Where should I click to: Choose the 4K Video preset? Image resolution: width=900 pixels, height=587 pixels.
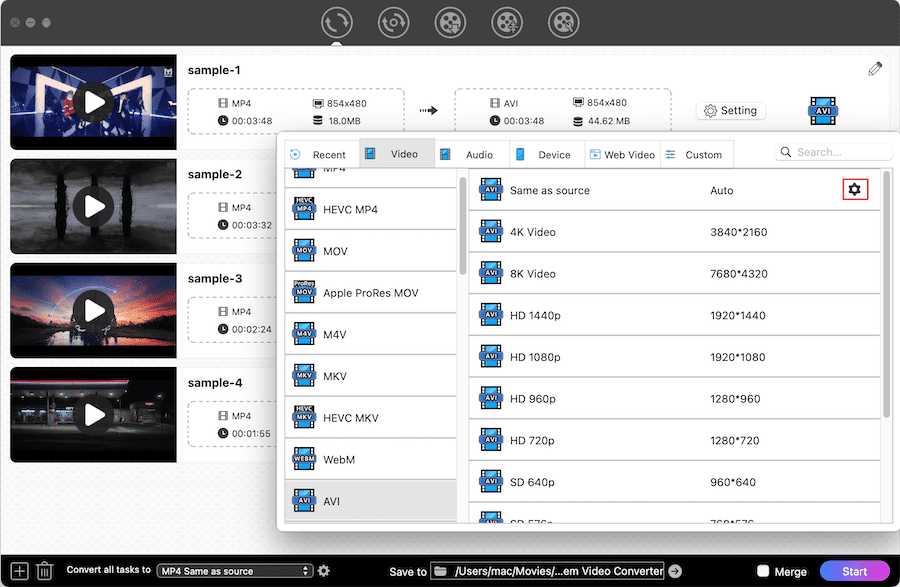tap(674, 232)
